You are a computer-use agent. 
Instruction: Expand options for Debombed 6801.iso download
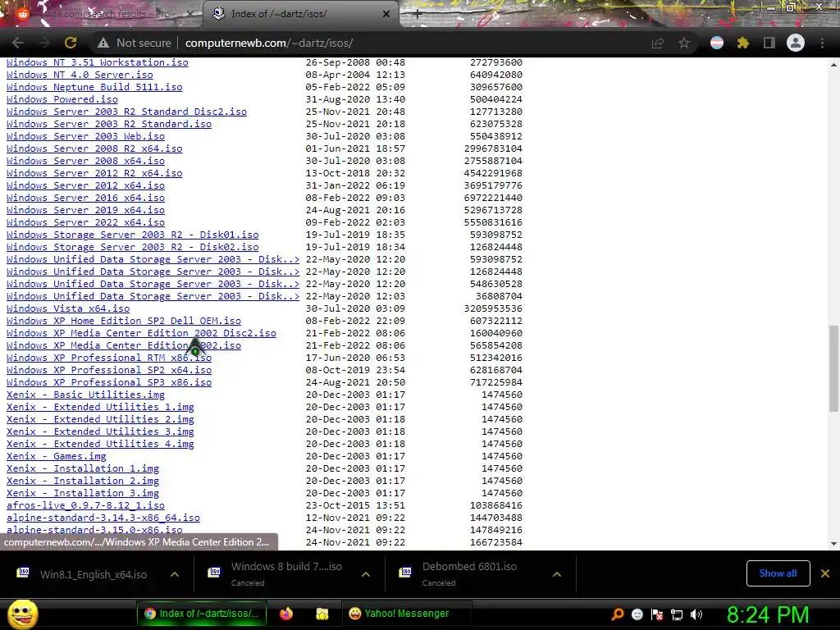point(557,574)
